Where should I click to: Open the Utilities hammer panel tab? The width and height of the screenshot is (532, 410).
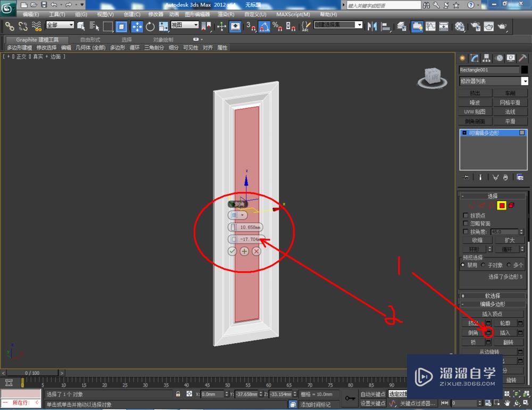(522, 58)
